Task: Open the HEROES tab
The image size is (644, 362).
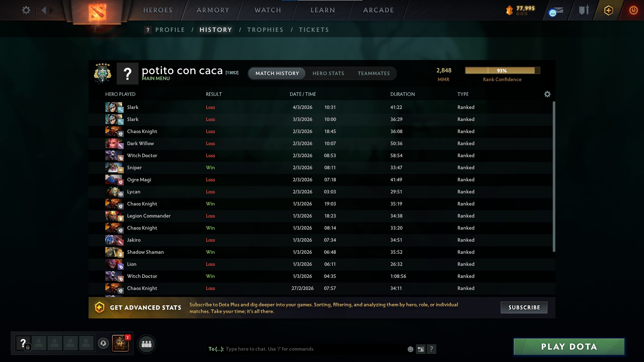Action: coord(158,10)
